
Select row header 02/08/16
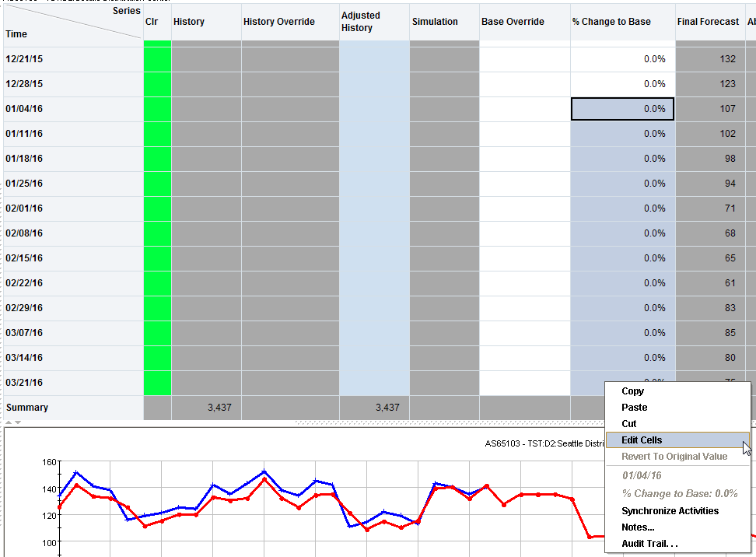[73, 233]
